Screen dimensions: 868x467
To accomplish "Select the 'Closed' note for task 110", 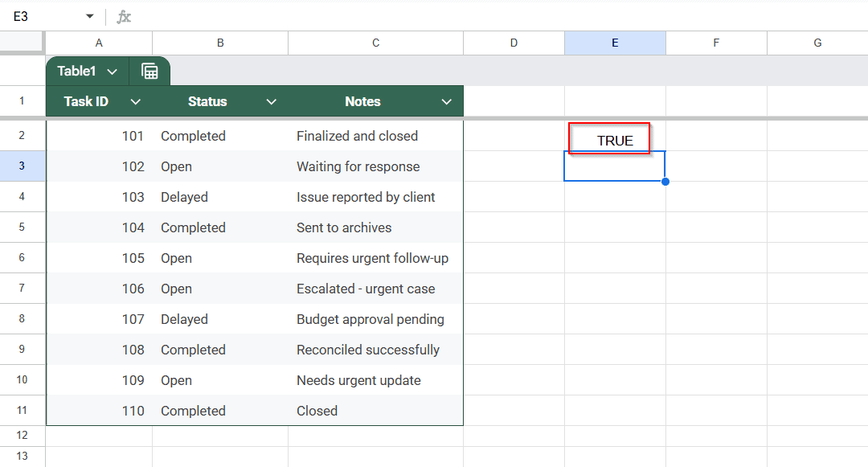I will pyautogui.click(x=375, y=411).
